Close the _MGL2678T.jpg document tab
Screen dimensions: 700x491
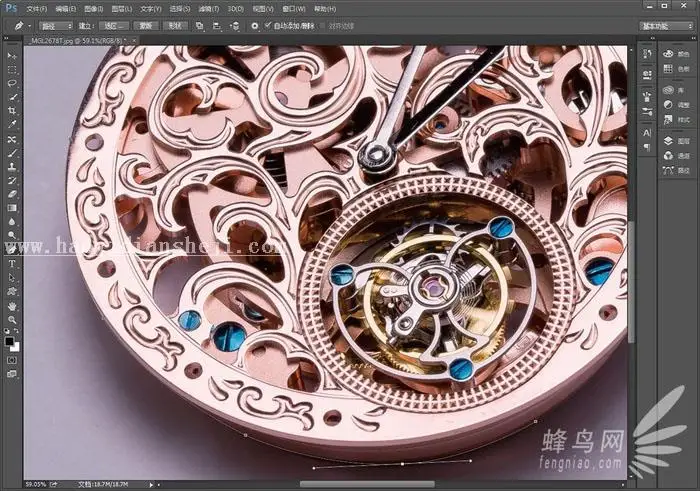click(134, 41)
